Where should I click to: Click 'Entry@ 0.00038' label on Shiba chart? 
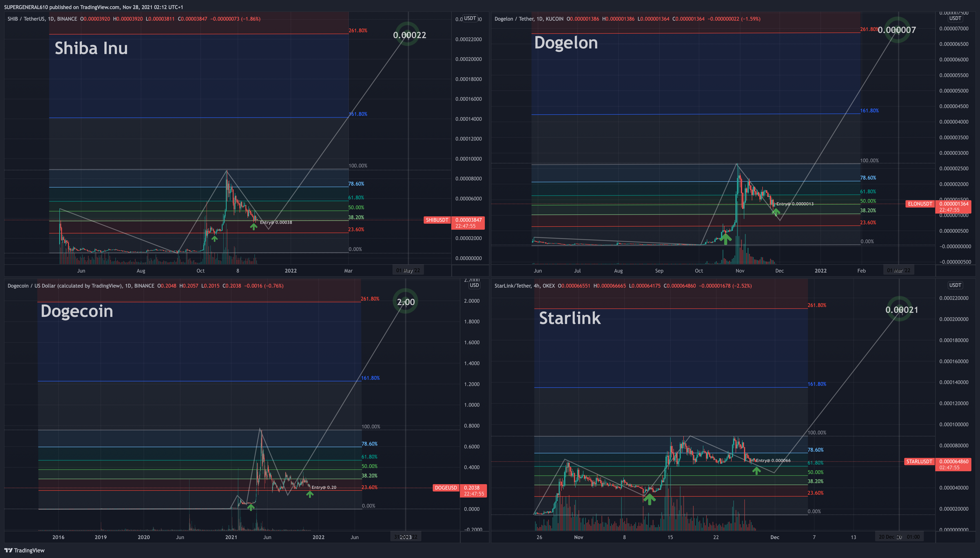point(276,222)
